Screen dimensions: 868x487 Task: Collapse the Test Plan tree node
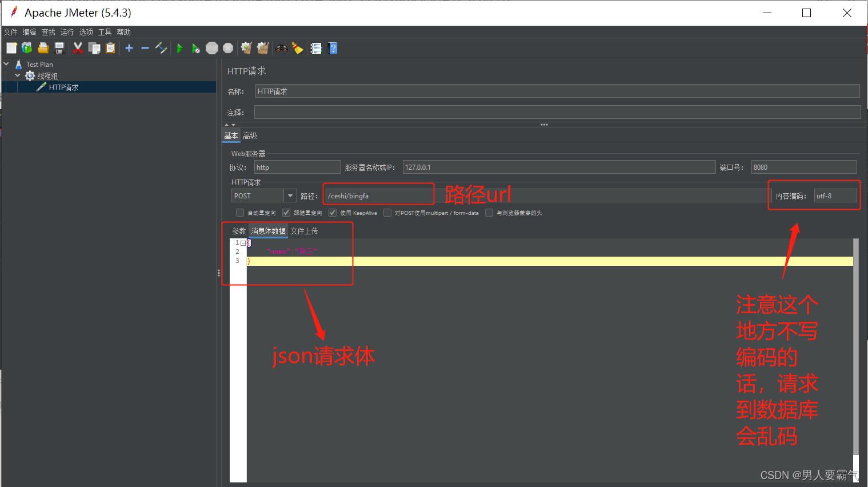click(6, 64)
